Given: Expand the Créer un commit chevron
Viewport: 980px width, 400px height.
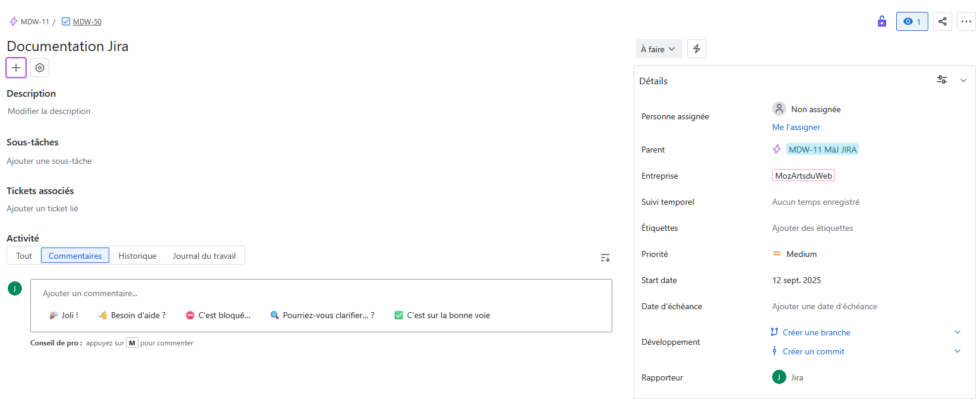Looking at the screenshot, I should [x=957, y=351].
